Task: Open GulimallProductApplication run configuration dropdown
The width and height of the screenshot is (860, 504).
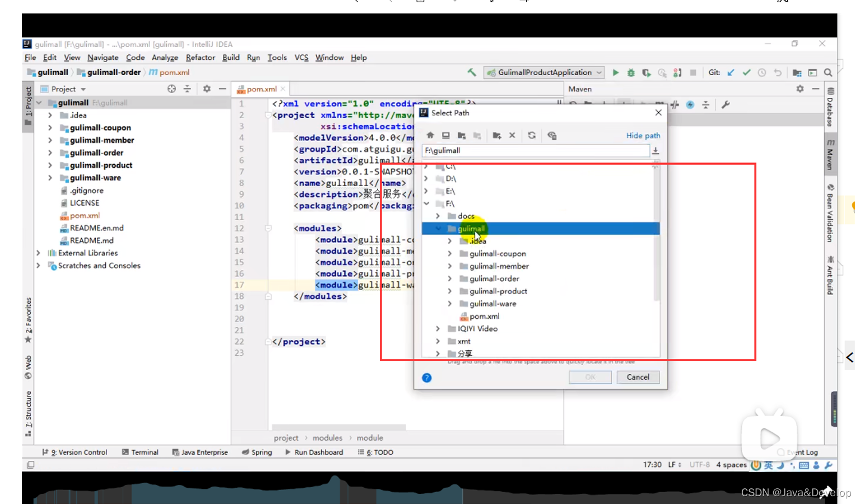Action: tap(545, 72)
